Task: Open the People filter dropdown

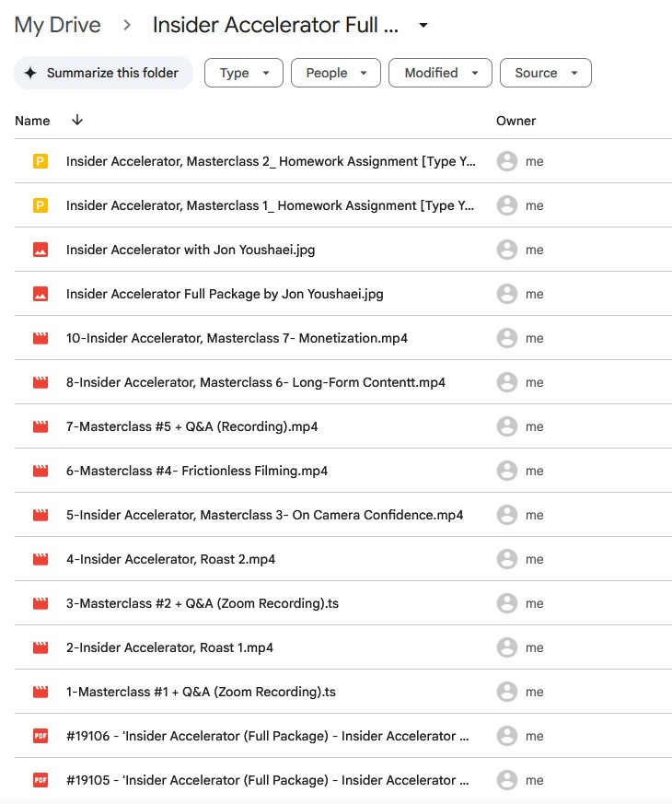Action: [335, 73]
